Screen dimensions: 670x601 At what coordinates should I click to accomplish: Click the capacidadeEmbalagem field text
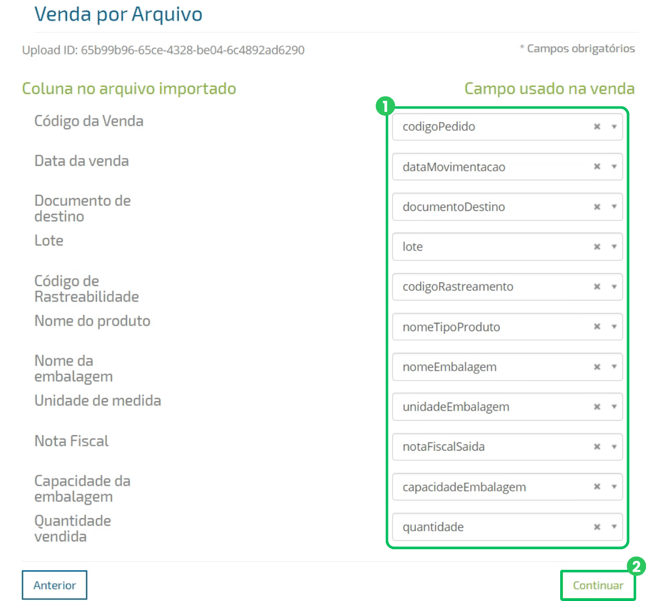tap(464, 487)
